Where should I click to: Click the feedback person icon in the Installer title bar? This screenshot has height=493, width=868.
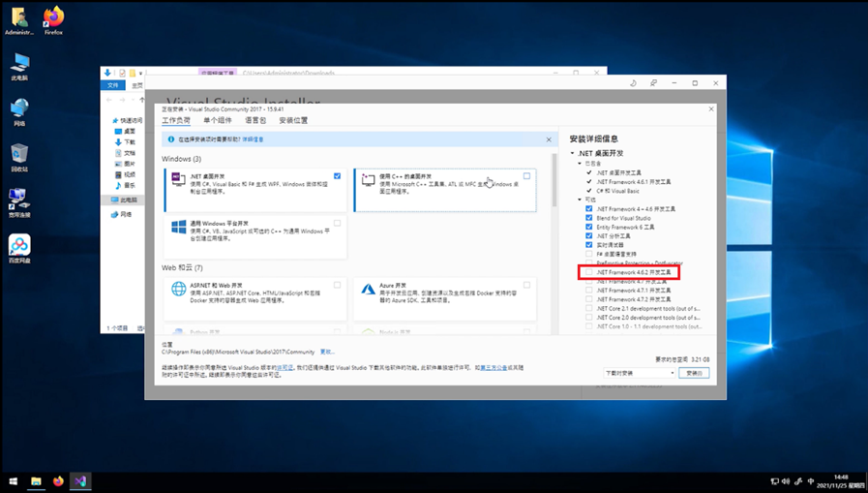(654, 83)
